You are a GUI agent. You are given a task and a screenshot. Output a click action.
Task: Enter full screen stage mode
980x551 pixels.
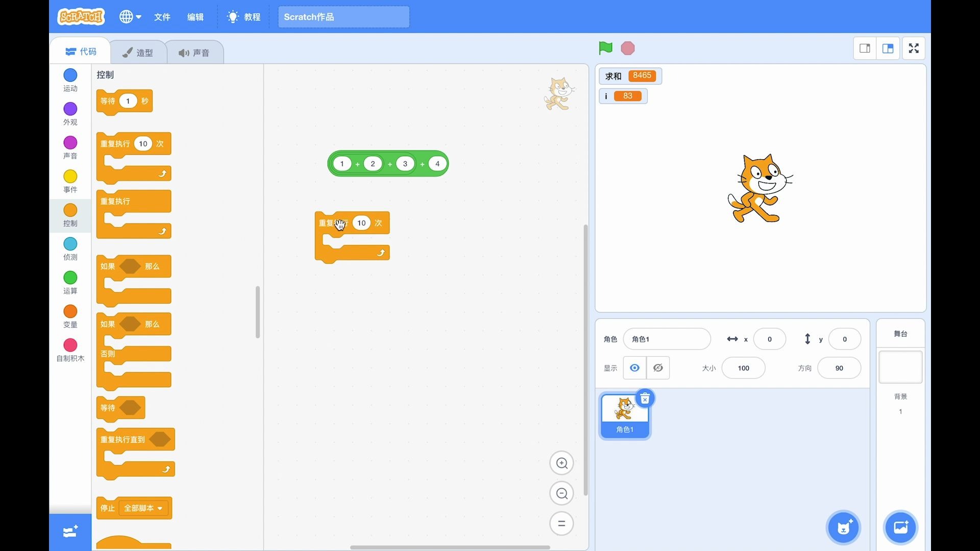(914, 48)
